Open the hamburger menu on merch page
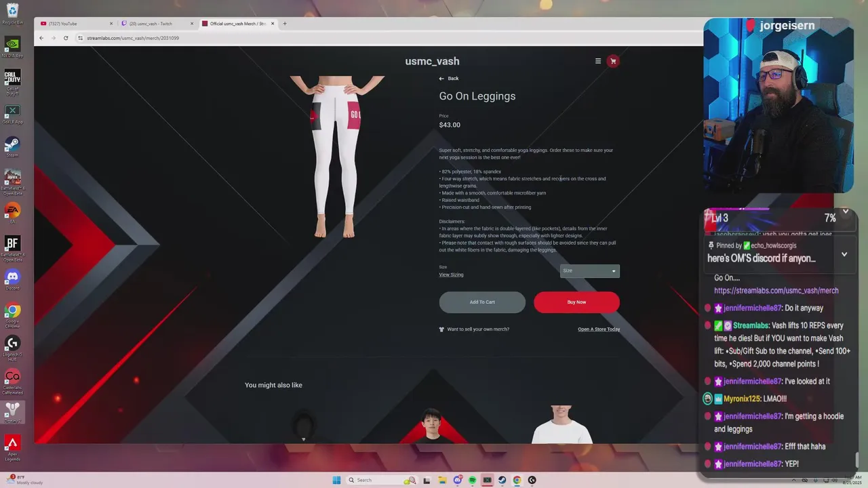This screenshot has width=868, height=488. click(598, 61)
